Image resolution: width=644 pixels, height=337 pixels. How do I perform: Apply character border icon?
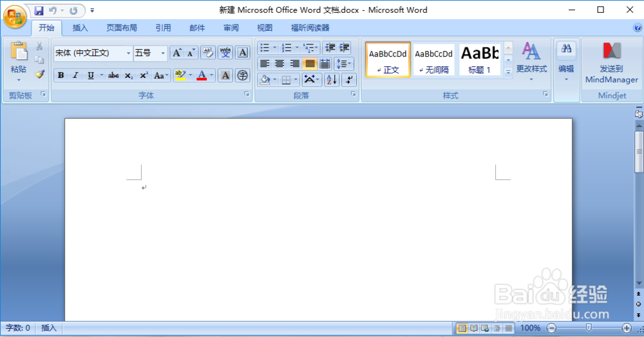tap(243, 53)
